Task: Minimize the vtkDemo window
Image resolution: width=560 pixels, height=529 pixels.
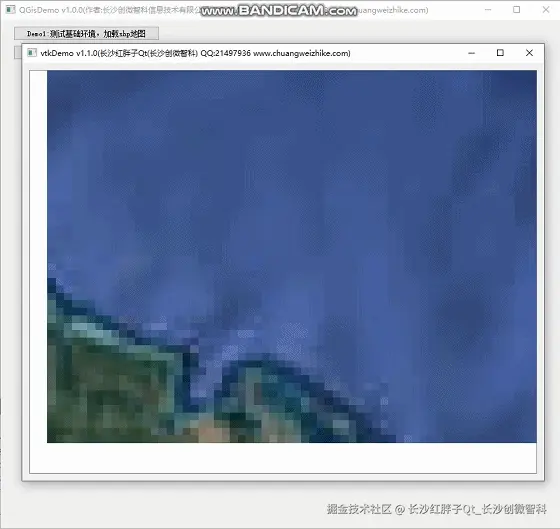Action: pyautogui.click(x=471, y=53)
